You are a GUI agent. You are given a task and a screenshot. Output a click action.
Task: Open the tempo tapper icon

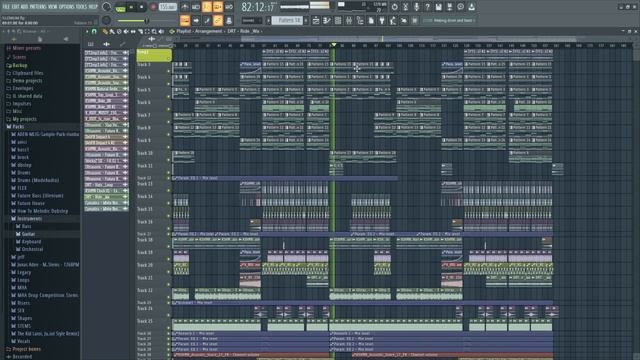tap(393, 20)
